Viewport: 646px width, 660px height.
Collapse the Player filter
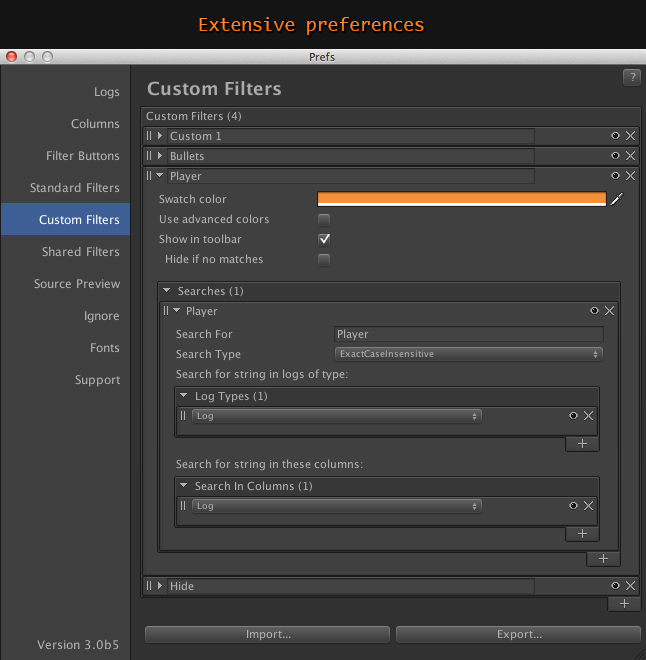coord(160,176)
